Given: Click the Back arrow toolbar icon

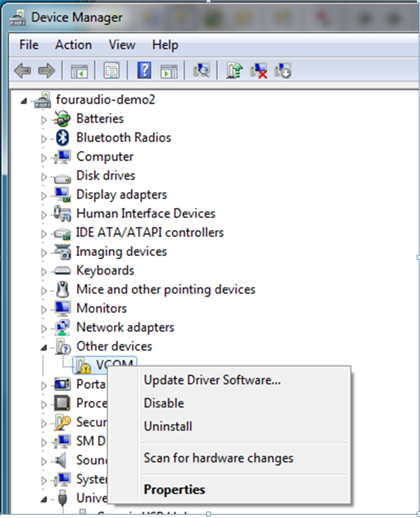Looking at the screenshot, I should tap(23, 71).
